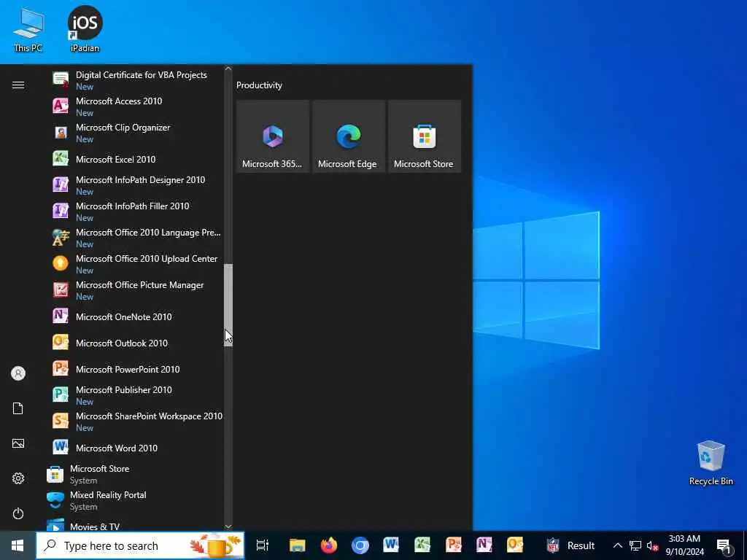Click the app list scroll down arrow

(228, 526)
